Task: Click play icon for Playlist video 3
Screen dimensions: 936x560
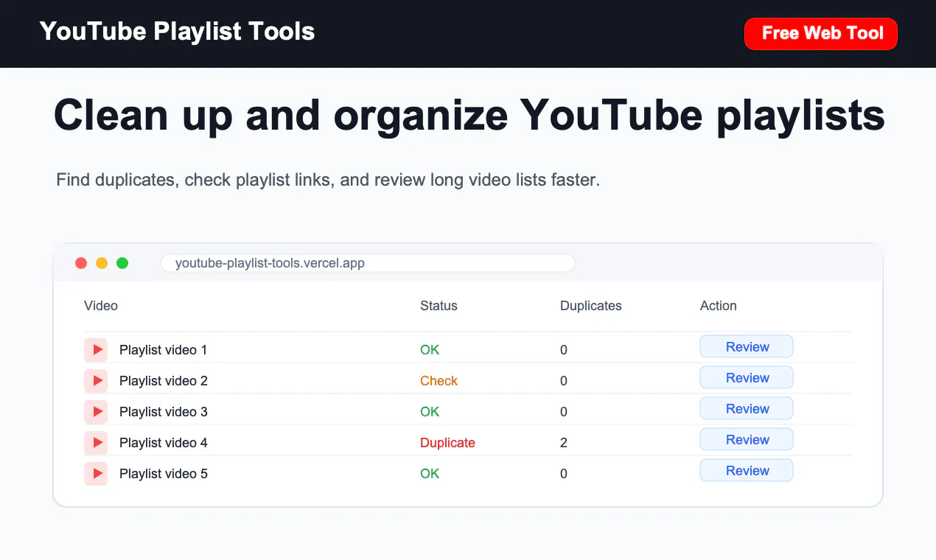Action: click(x=96, y=412)
